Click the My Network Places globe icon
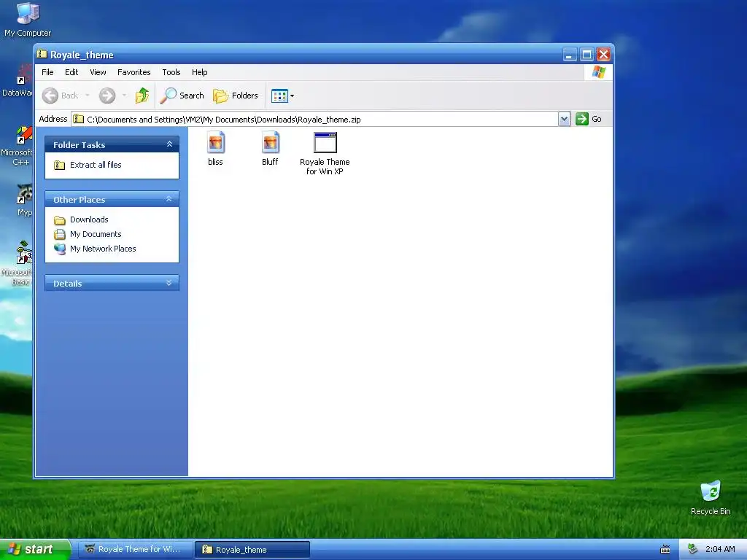This screenshot has height=560, width=747. 60,249
